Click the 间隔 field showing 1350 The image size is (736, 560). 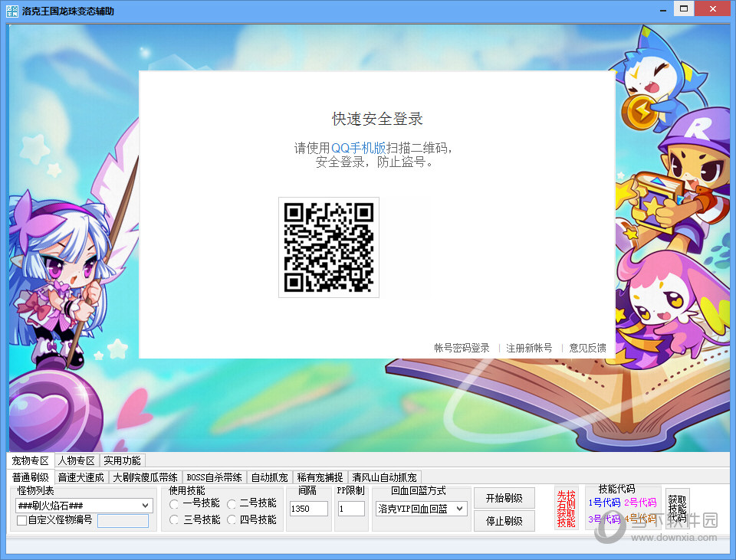pos(309,509)
